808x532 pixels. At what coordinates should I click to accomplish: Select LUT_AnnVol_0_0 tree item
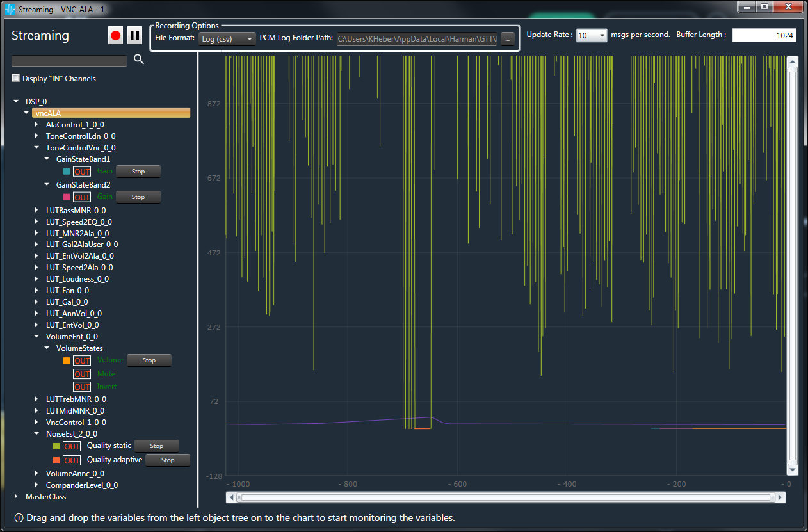pyautogui.click(x=74, y=314)
